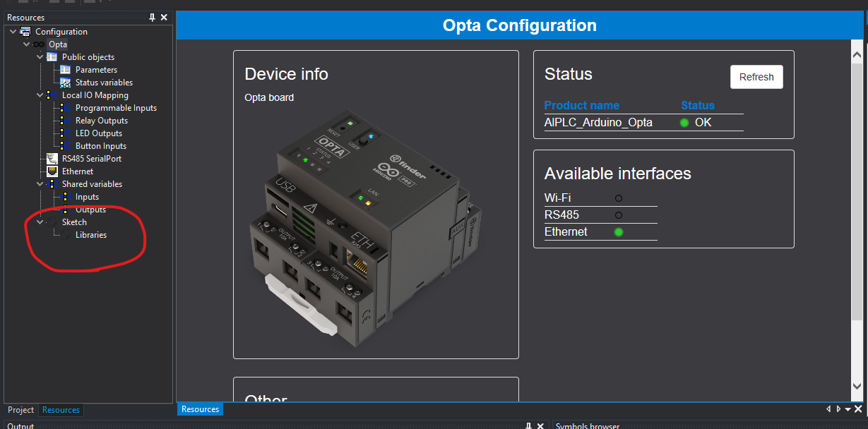Click the RS485 interface status indicator
This screenshot has width=868, height=429.
tap(619, 214)
